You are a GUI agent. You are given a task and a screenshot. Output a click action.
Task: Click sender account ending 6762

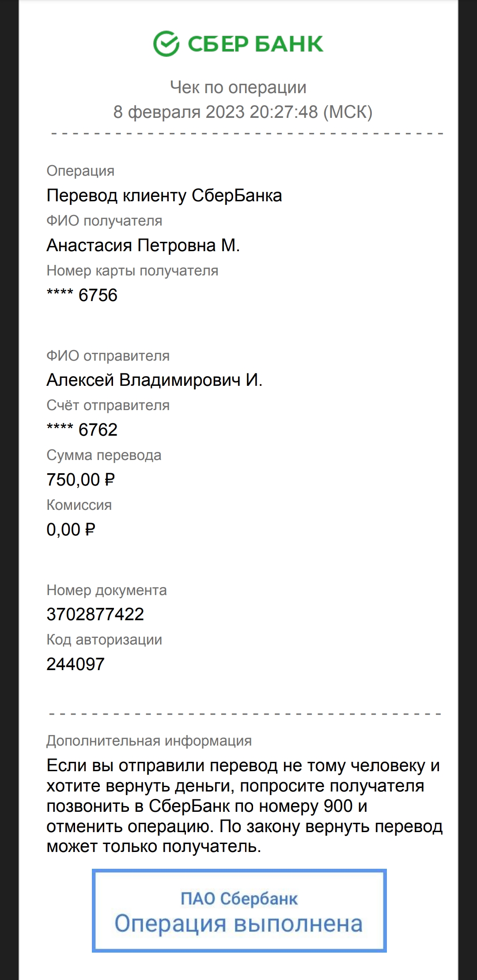coord(82,430)
